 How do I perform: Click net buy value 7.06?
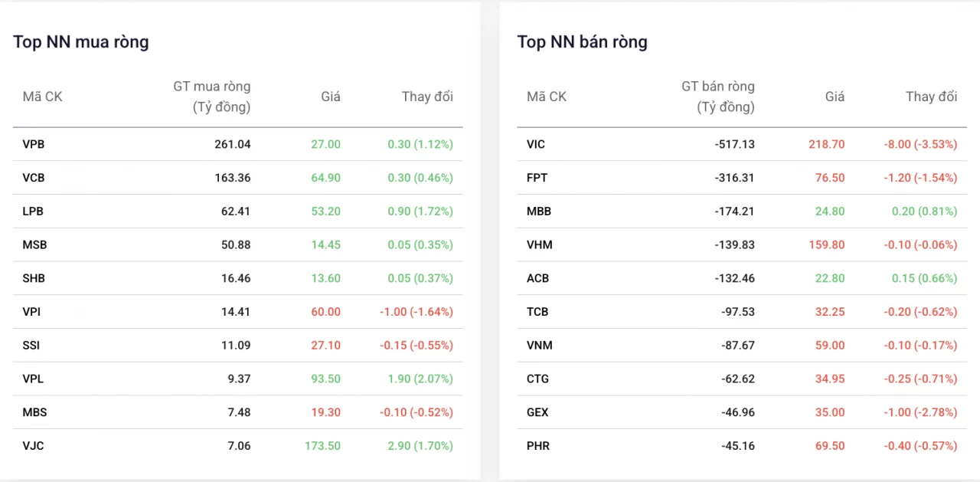[239, 446]
